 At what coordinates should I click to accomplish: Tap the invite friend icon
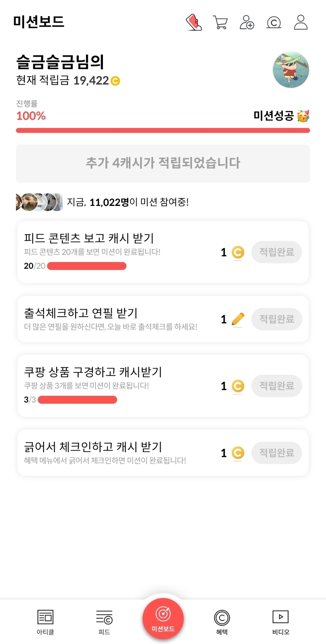click(247, 22)
